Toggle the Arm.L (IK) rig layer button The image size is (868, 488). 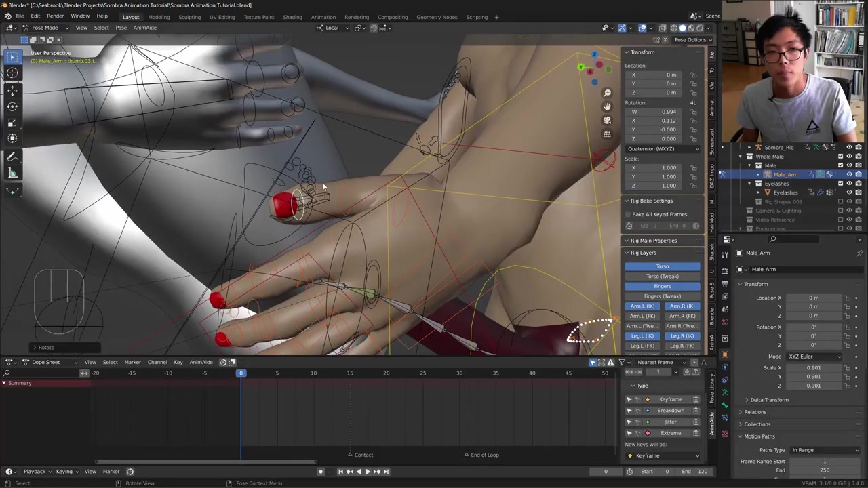pos(642,306)
